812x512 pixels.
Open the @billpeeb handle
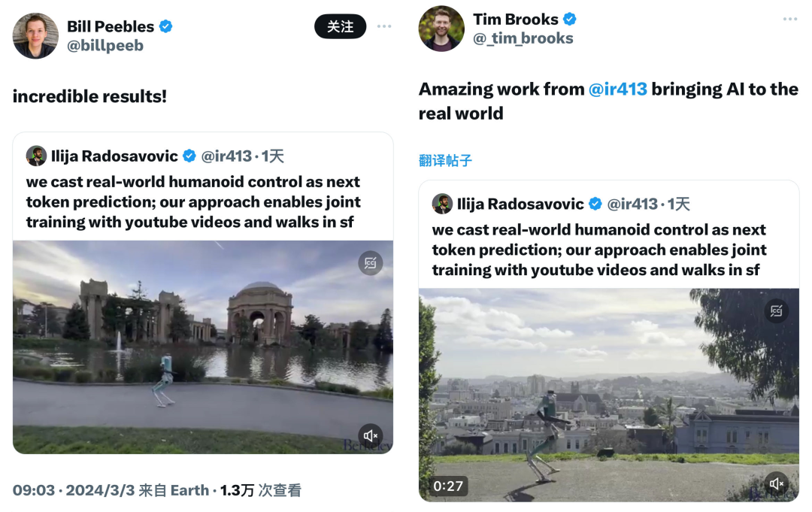[x=105, y=46]
